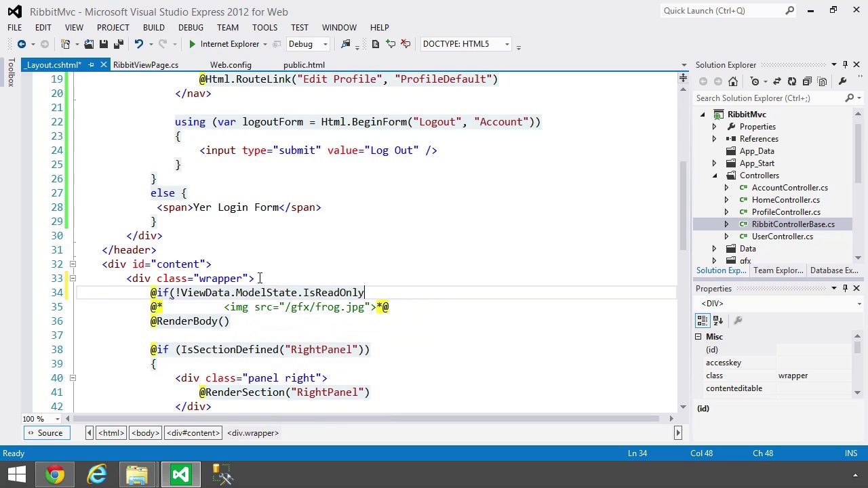Expand the Data folder in Solution Explorer
This screenshot has height=488, width=868.
point(714,249)
